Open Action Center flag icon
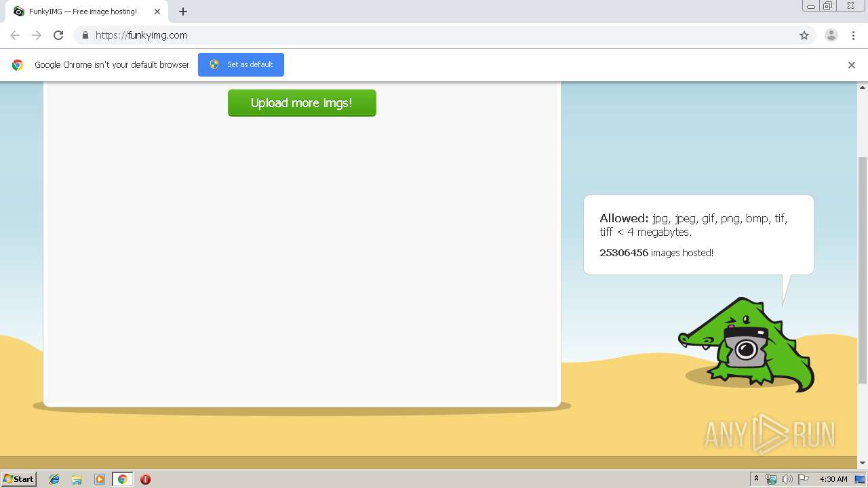Image resolution: width=868 pixels, height=488 pixels. [804, 479]
